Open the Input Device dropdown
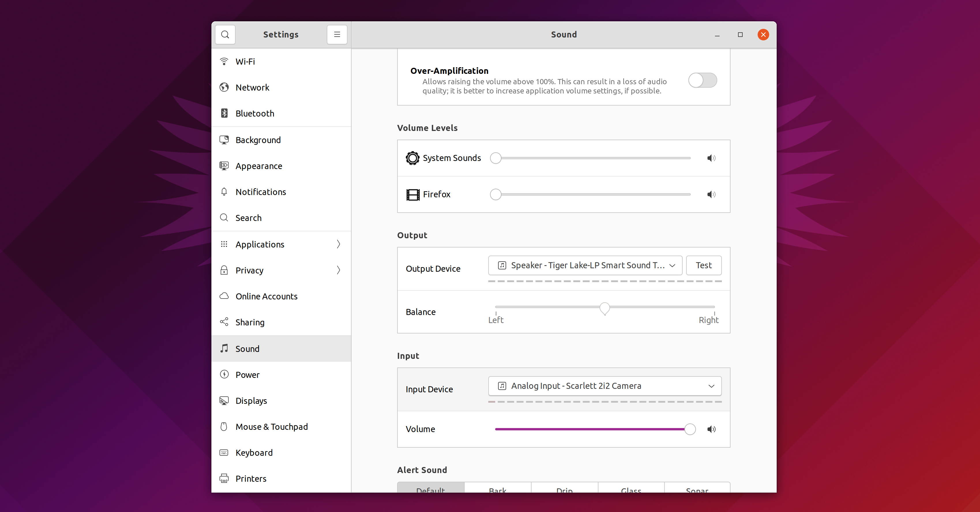The width and height of the screenshot is (980, 512). tap(604, 386)
